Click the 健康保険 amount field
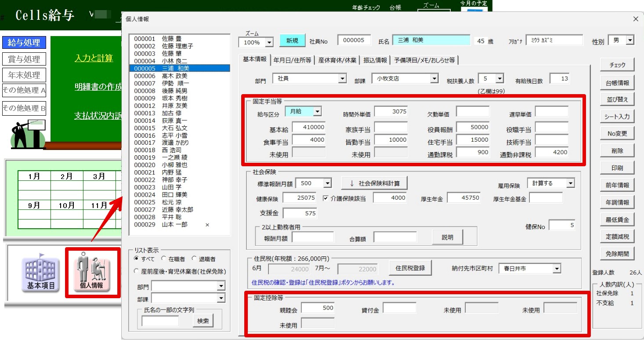 point(300,198)
